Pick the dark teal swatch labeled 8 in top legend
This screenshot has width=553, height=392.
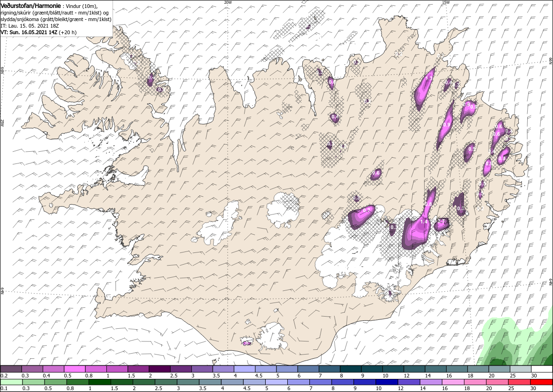351,369
